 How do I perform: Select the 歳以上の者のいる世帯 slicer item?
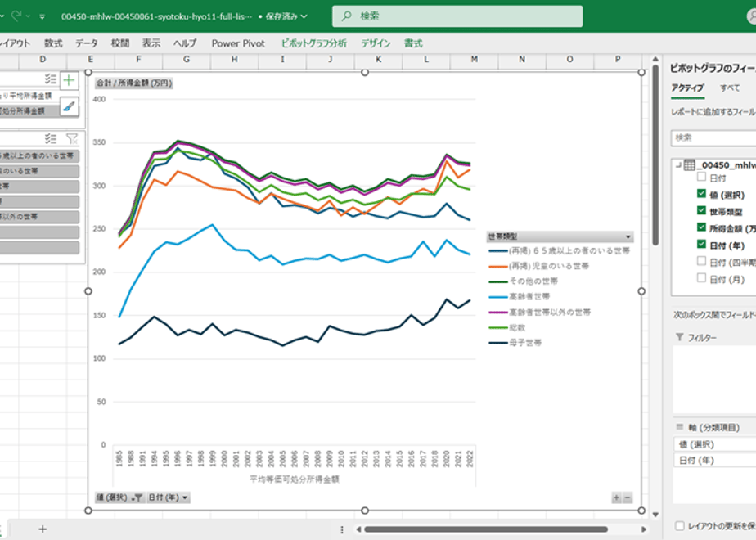(38, 155)
